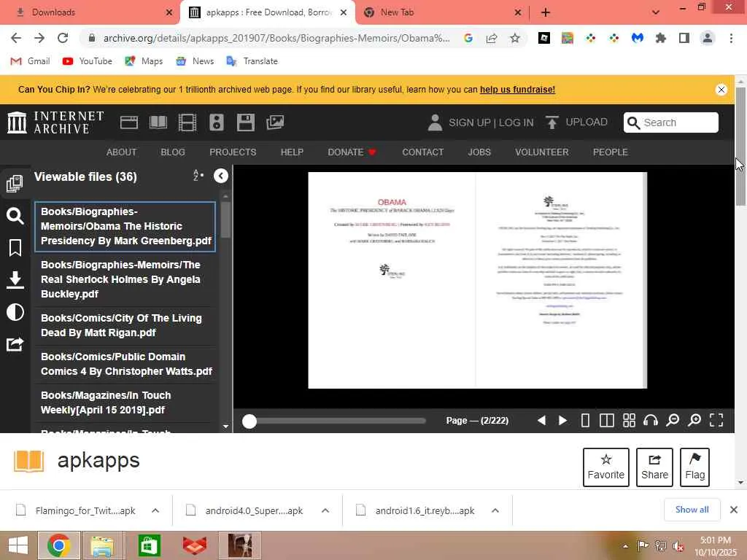Select City Of The Living Dead PDF

tap(125, 326)
